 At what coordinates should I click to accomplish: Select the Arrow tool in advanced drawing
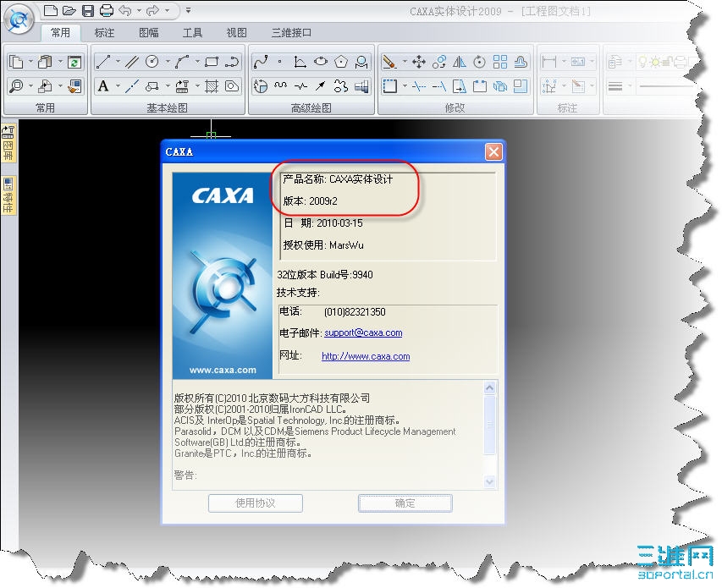[321, 86]
